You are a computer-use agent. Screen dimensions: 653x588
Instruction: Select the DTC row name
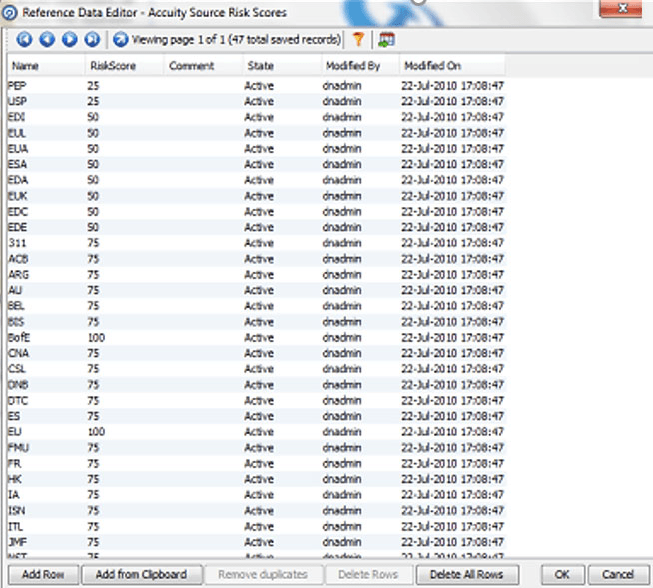pos(18,401)
